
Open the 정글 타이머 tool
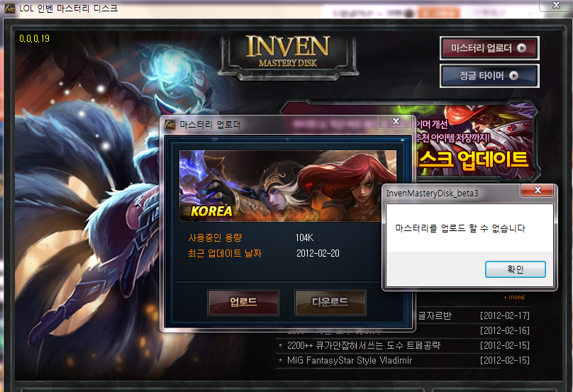pyautogui.click(x=488, y=76)
